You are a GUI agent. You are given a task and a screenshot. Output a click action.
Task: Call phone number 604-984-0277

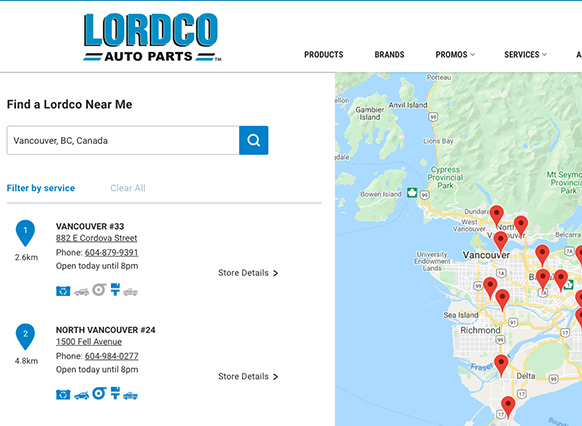point(111,356)
